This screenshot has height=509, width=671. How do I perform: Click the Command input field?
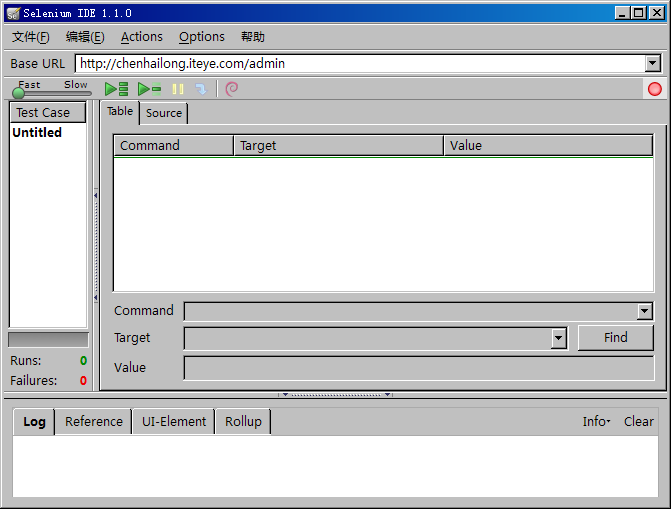(410, 311)
